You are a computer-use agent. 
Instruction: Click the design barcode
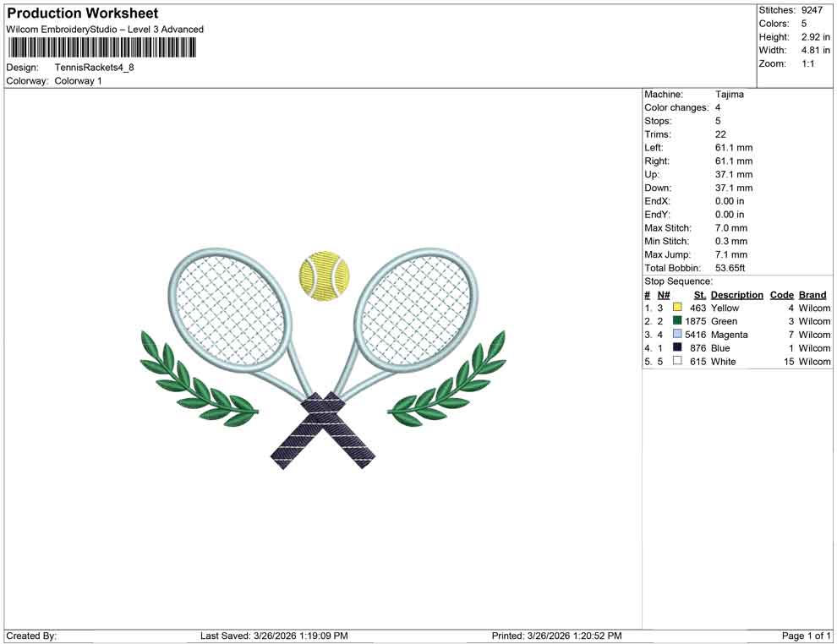pos(101,47)
